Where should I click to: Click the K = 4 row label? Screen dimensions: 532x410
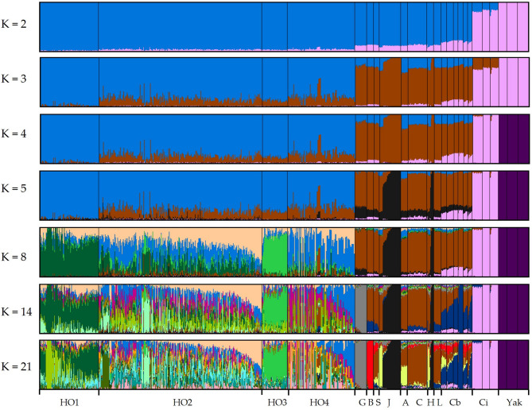(x=17, y=139)
